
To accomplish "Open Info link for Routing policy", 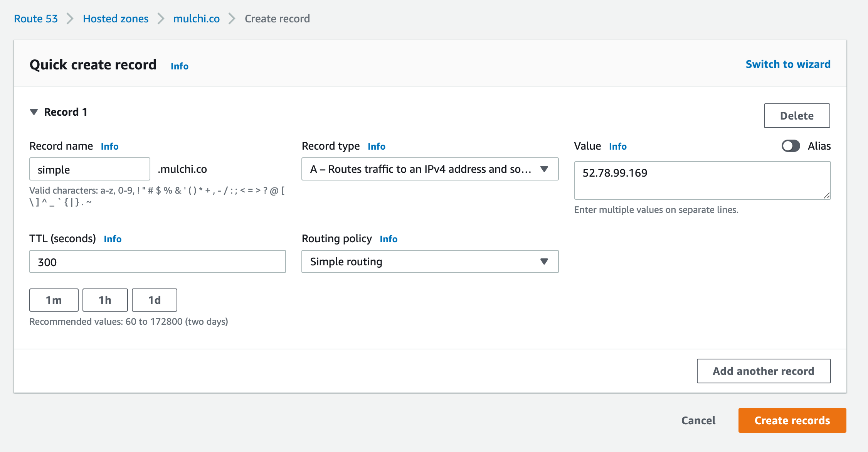I will pyautogui.click(x=389, y=239).
